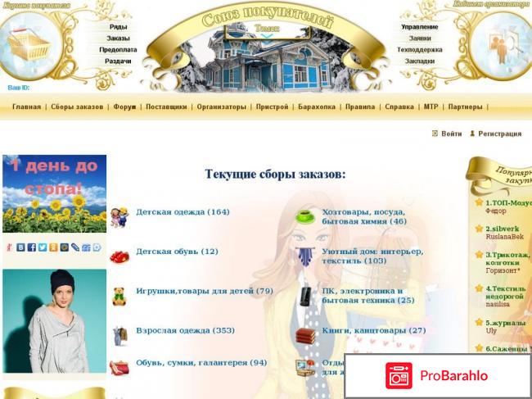Open the Поставщики menu item

[x=166, y=107]
